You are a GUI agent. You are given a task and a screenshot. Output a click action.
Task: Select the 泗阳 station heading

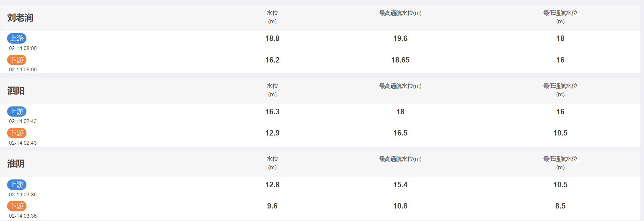pyautogui.click(x=16, y=91)
